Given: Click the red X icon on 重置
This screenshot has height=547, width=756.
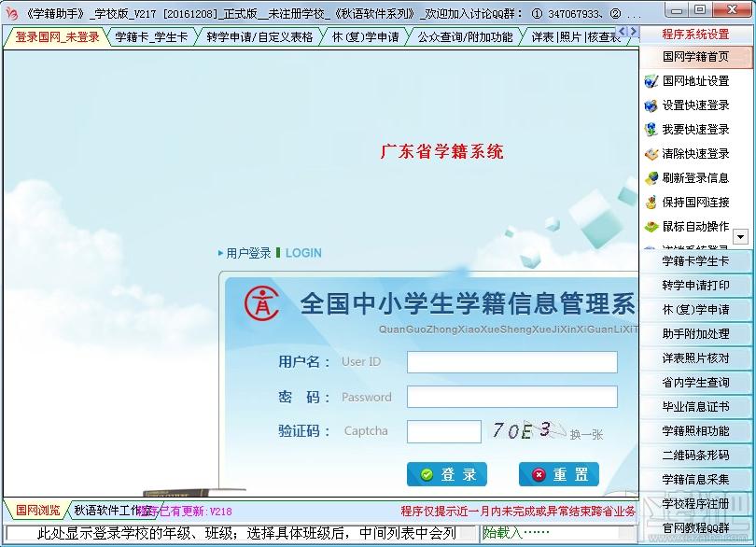Looking at the screenshot, I should pos(539,474).
